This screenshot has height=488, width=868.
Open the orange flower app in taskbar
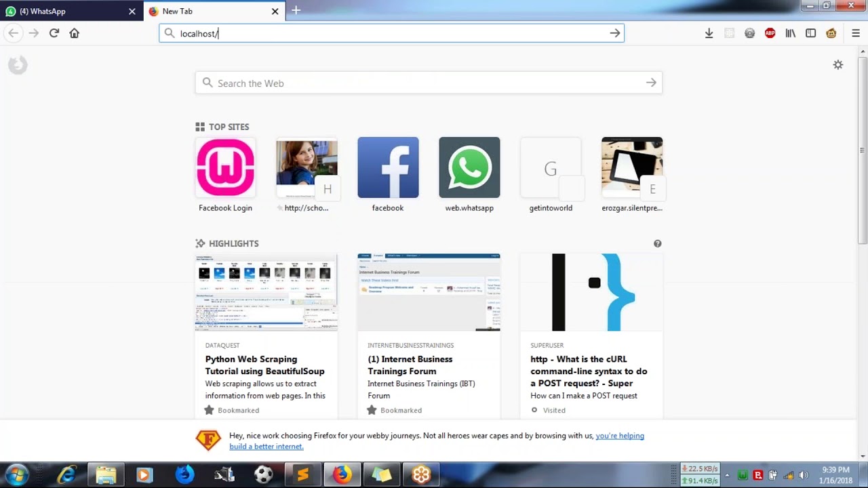click(420, 474)
